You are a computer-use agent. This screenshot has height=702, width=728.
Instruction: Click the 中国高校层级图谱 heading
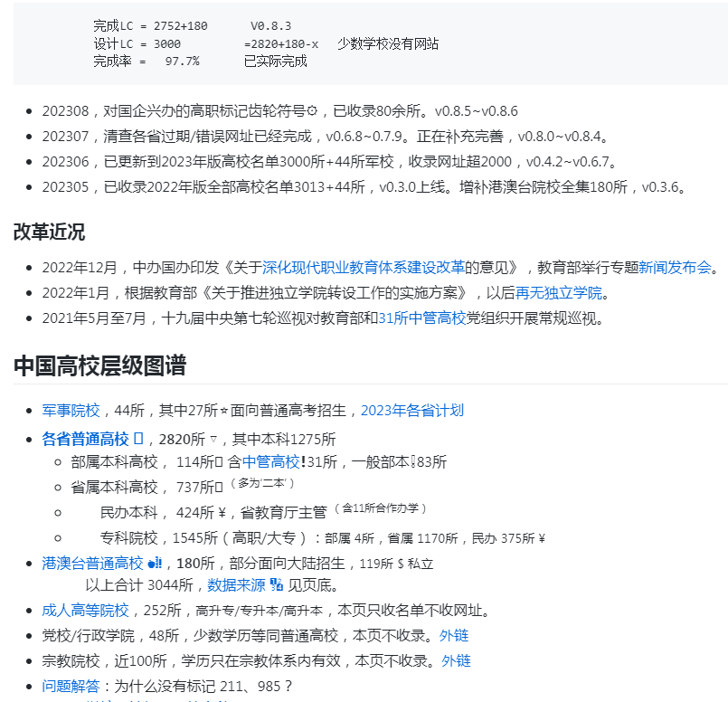tap(99, 365)
